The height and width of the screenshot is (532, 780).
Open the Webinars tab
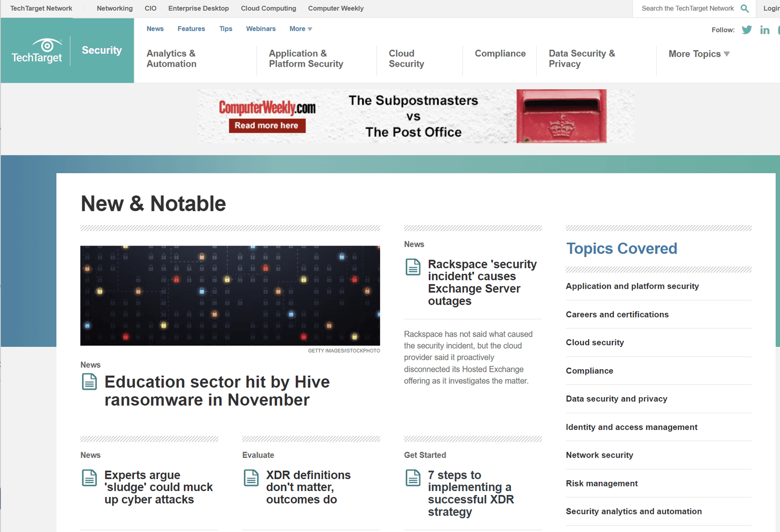pyautogui.click(x=261, y=29)
